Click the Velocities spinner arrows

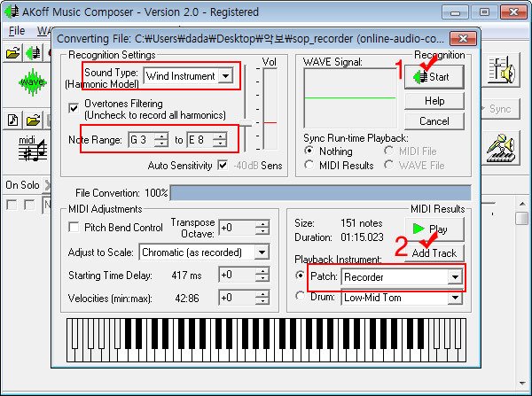262,298
